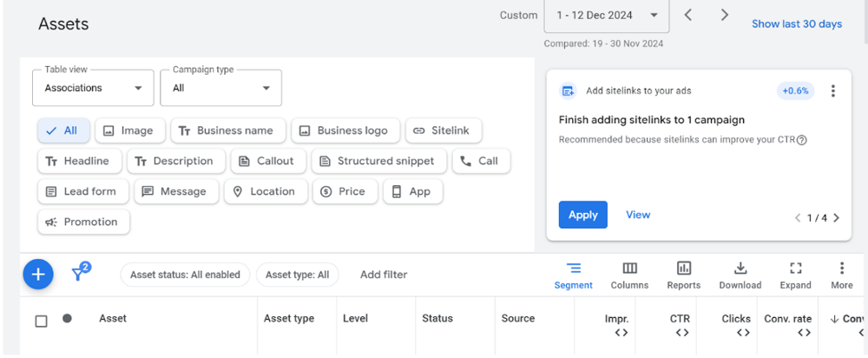Filter by Callout assets
The width and height of the screenshot is (868, 358).
tap(268, 162)
